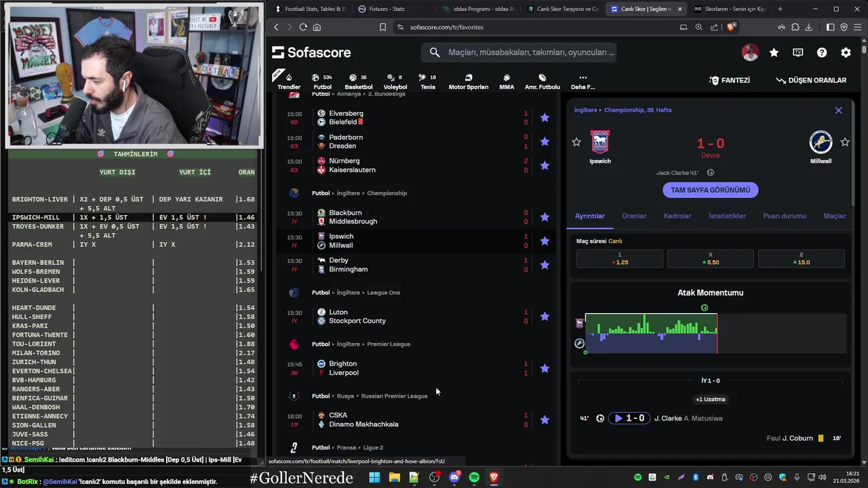Screen dimensions: 868x488
Task: Unfavorite the Luton-Stockport County match
Action: coord(545,317)
